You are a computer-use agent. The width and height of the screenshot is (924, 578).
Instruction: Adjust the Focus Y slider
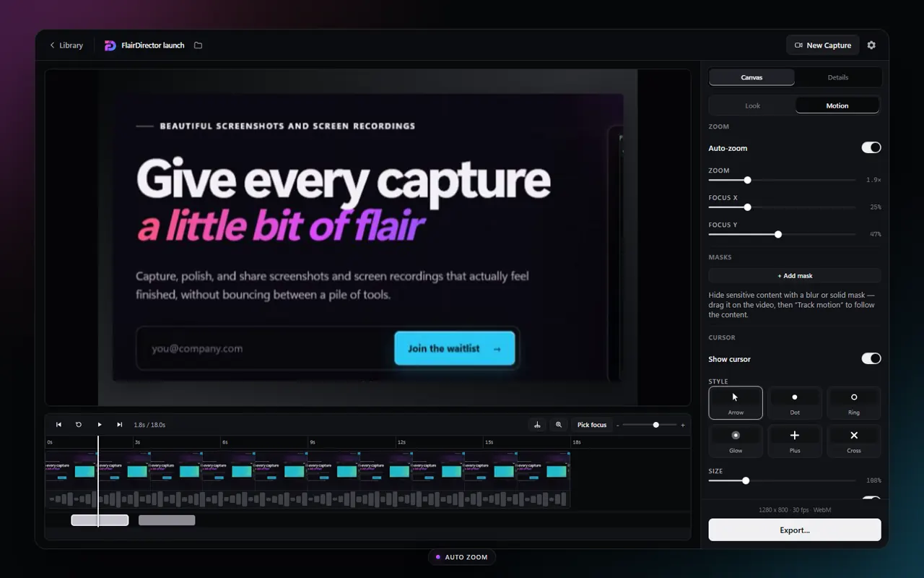[782, 234]
